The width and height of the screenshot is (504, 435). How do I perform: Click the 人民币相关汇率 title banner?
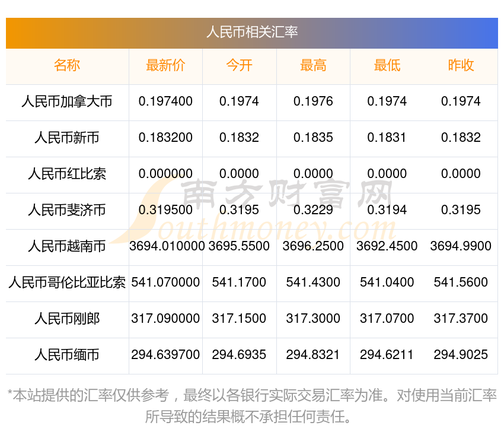[x=252, y=32]
